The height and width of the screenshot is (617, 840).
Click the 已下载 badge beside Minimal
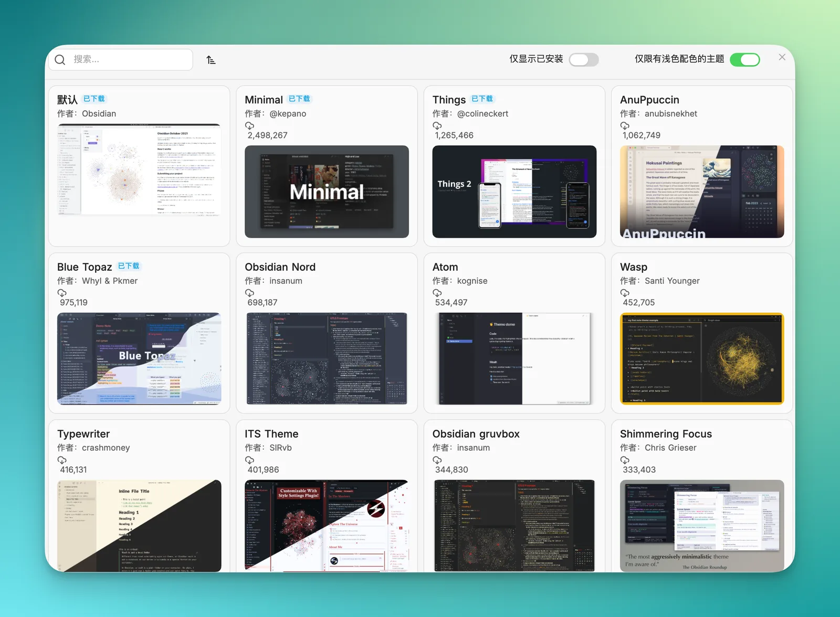(299, 99)
